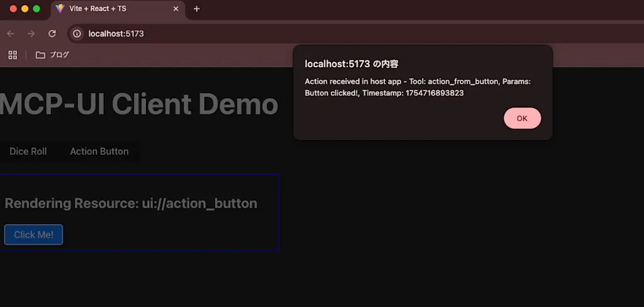The height and width of the screenshot is (307, 644).
Task: Click the OK button in the alert dialog
Action: pos(522,118)
